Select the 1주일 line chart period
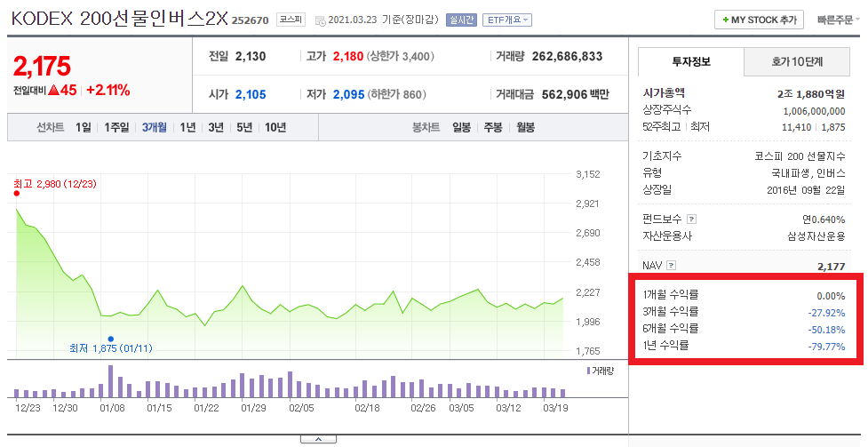The image size is (868, 447). tap(116, 127)
